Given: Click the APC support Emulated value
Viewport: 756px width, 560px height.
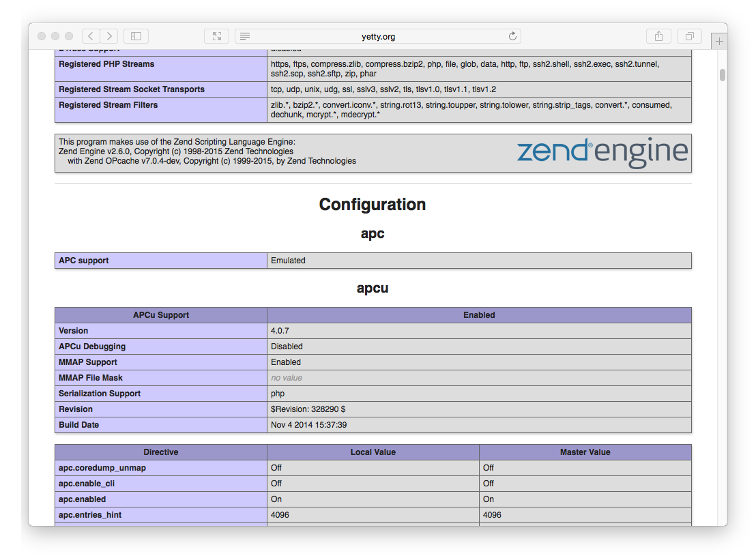Looking at the screenshot, I should 288,261.
